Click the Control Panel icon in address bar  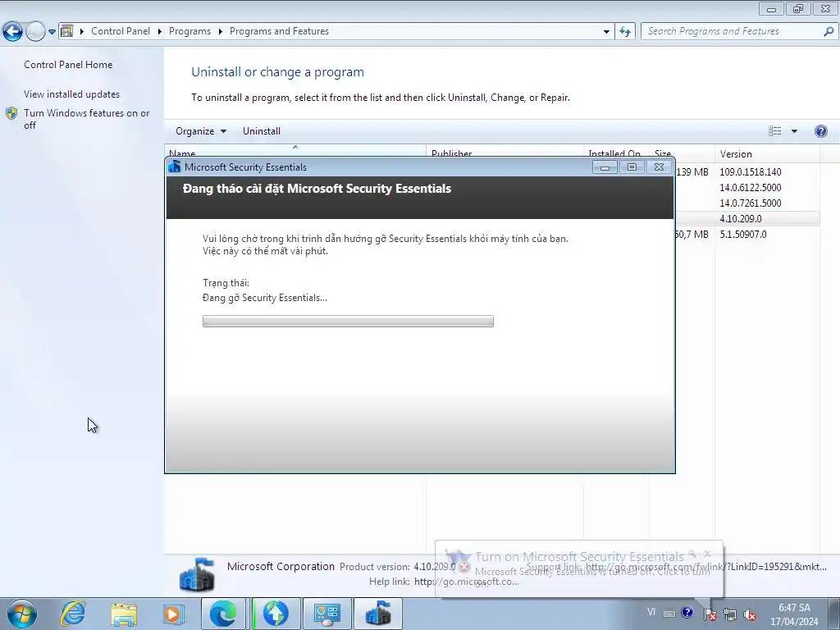[x=66, y=31]
